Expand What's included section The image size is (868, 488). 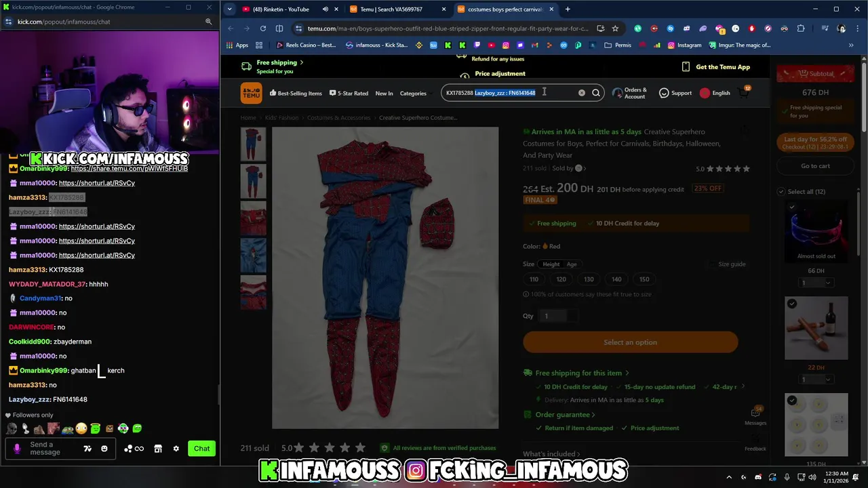(x=551, y=454)
